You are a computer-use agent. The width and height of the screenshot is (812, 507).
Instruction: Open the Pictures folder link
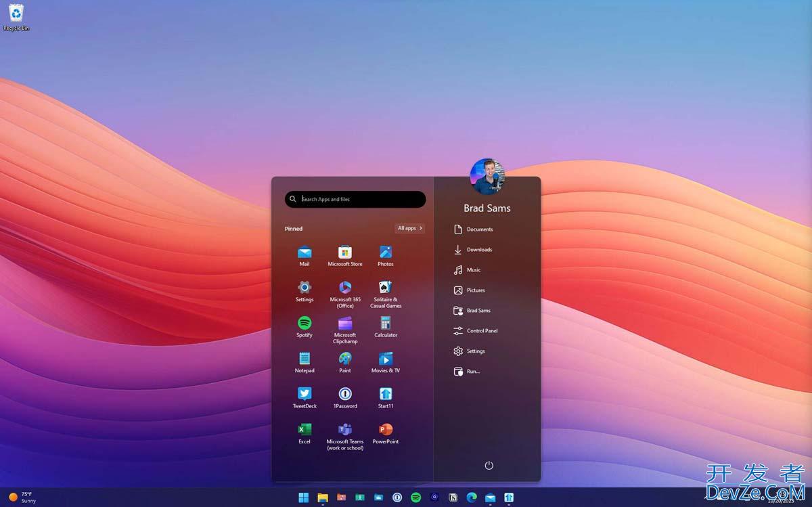click(470, 290)
